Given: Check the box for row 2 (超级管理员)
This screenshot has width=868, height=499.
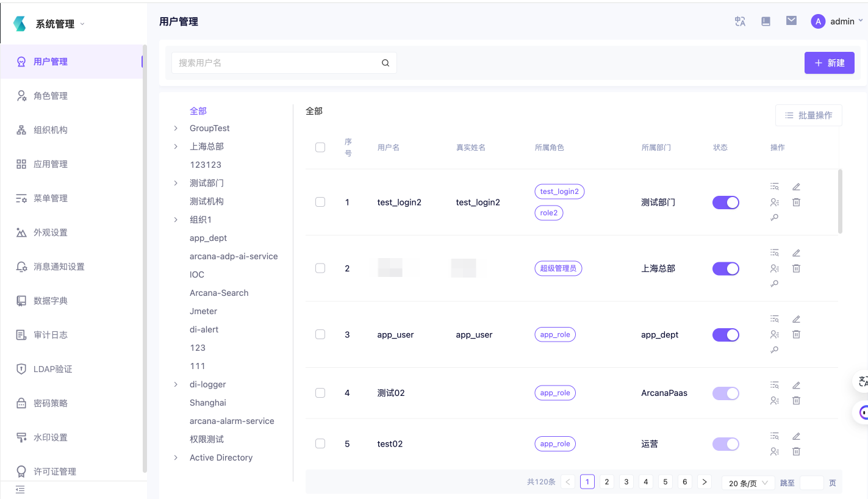Looking at the screenshot, I should pyautogui.click(x=320, y=268).
